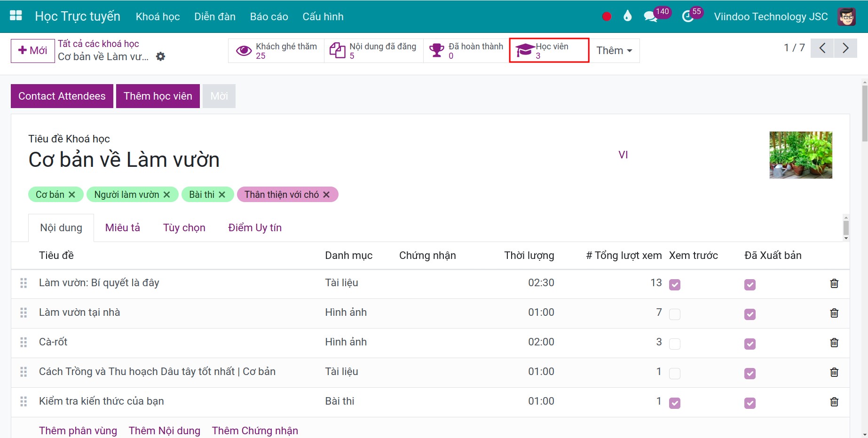
Task: Delete the Cà-rốt row with trash icon
Action: point(834,343)
